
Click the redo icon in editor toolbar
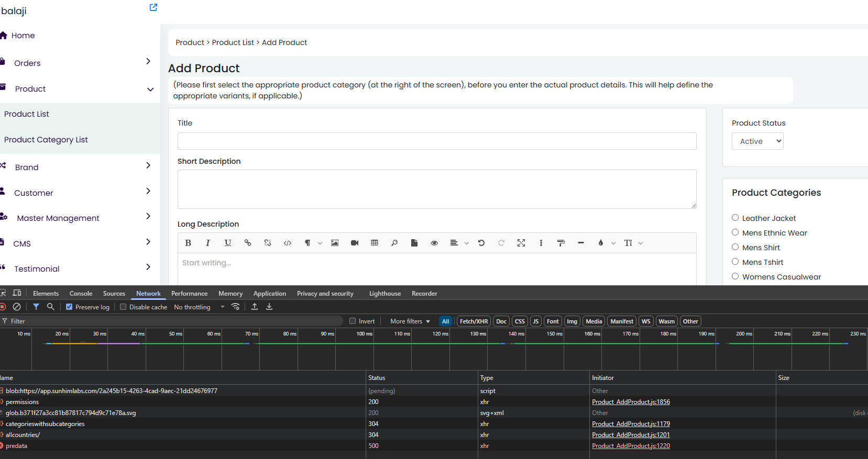(x=501, y=243)
